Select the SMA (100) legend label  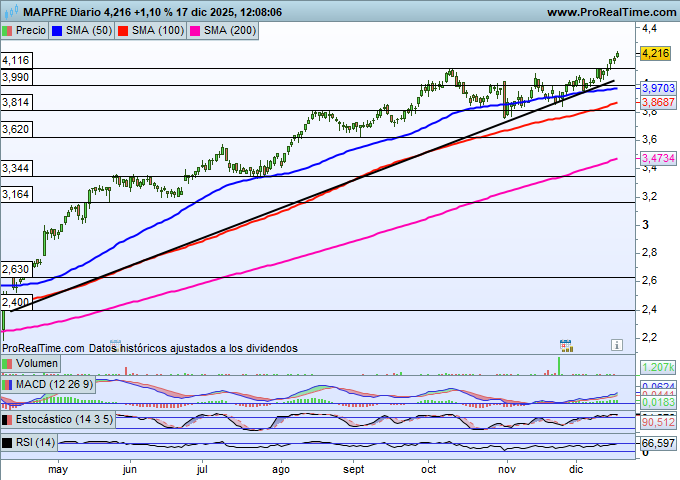(158, 31)
